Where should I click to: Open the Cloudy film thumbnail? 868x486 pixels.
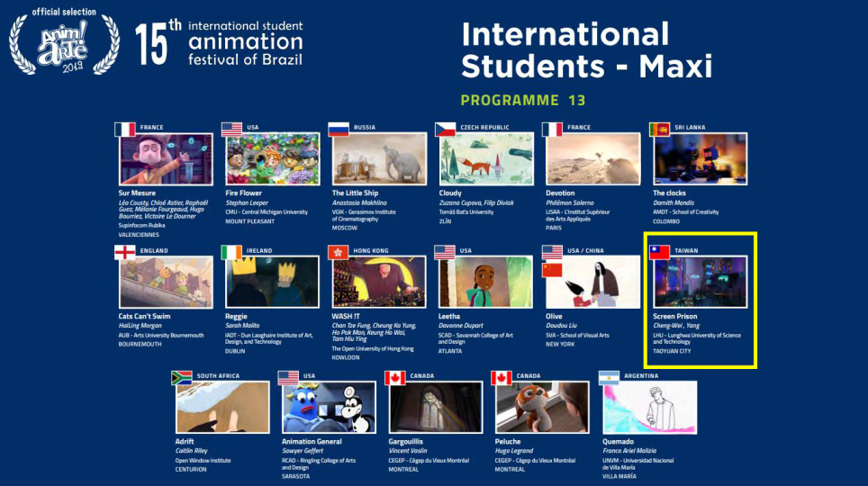click(x=484, y=159)
